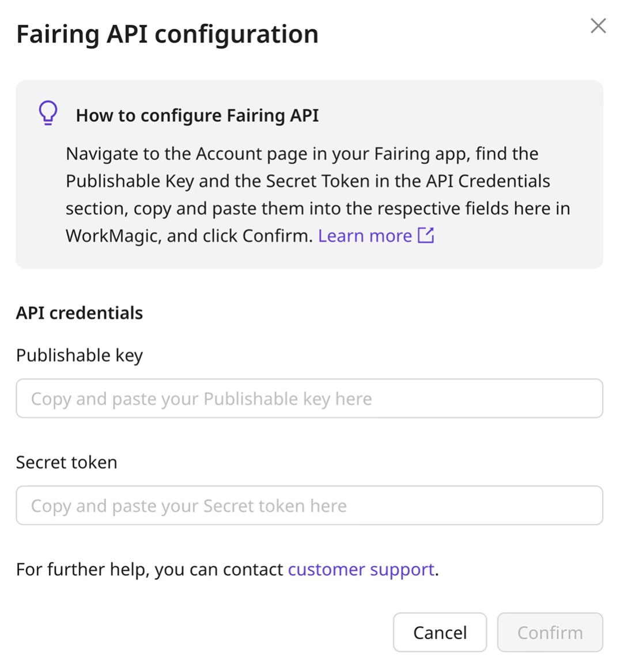Click the How to configure Fairing API heading

pos(197,115)
